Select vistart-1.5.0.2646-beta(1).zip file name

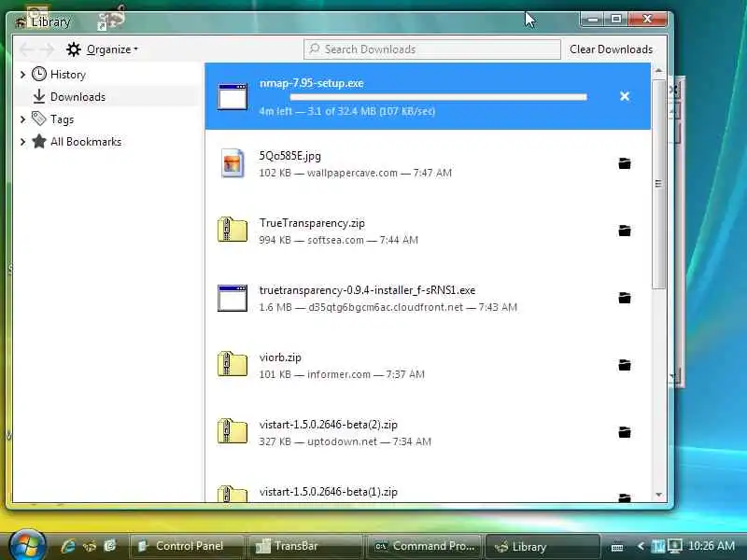329,492
